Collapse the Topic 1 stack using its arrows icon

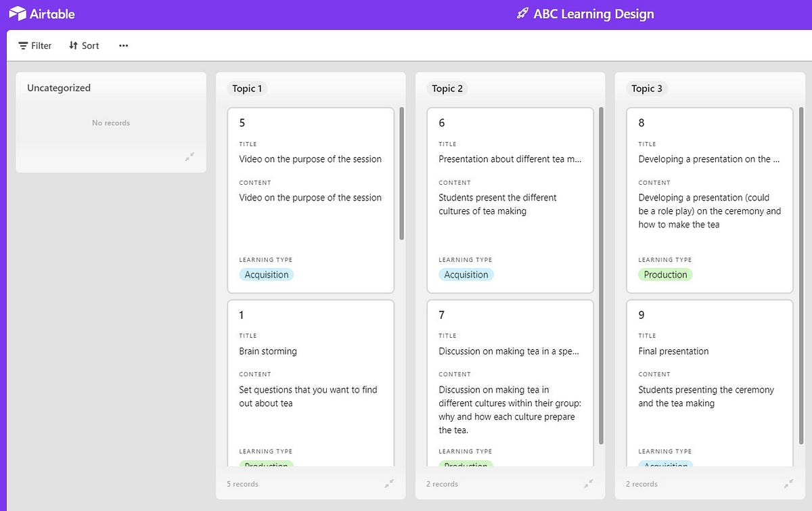click(389, 483)
